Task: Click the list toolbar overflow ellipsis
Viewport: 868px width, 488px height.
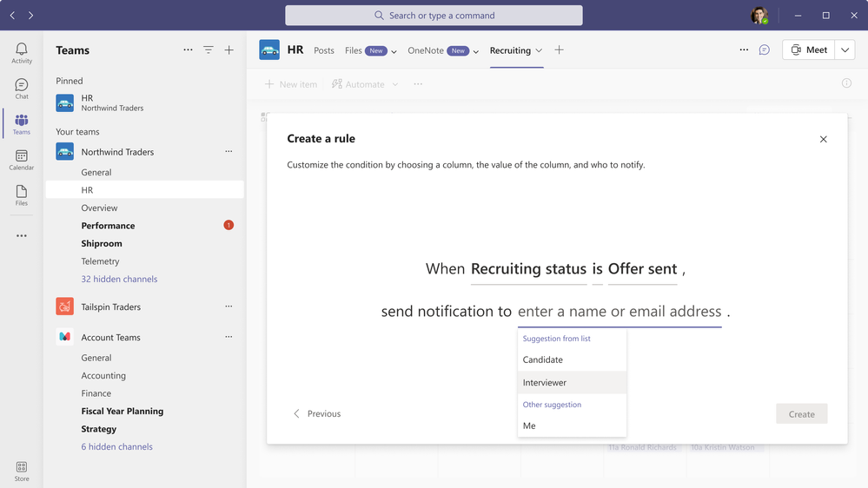Action: [x=418, y=84]
